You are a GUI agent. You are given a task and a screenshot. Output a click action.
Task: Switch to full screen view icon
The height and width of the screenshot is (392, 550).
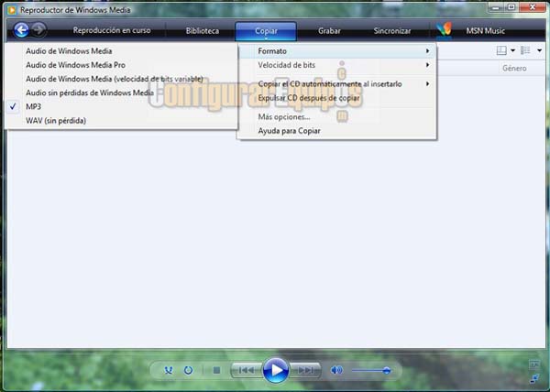(534, 365)
